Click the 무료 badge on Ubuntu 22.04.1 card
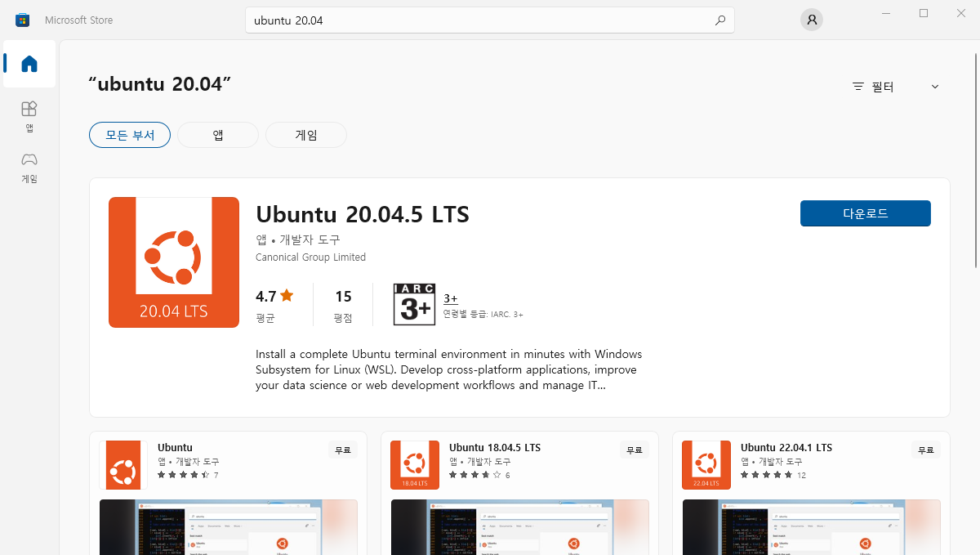Viewport: 980px width, 555px height. [x=926, y=450]
